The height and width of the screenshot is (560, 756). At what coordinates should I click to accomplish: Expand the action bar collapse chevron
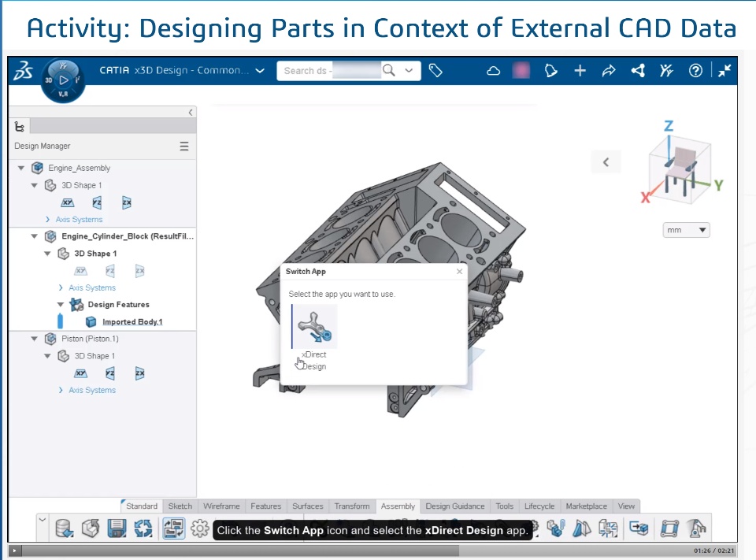(43, 520)
